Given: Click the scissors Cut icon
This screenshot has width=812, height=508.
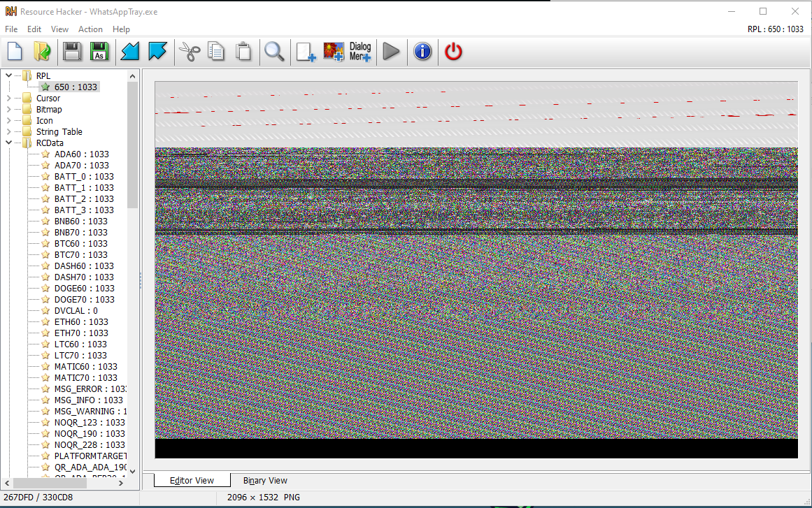Looking at the screenshot, I should coord(190,52).
